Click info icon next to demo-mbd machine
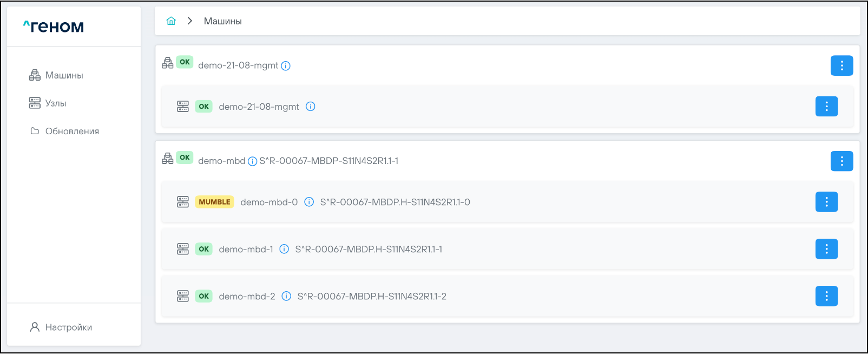Screen dimensions: 868x354 tap(252, 161)
